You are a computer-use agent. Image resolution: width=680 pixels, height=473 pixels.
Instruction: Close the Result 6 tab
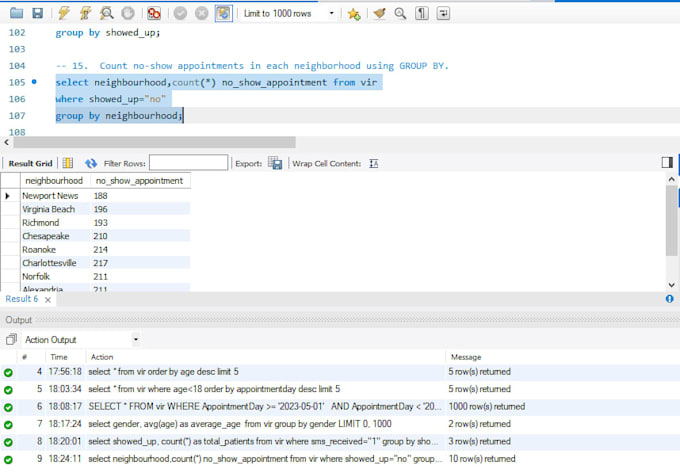(x=48, y=300)
